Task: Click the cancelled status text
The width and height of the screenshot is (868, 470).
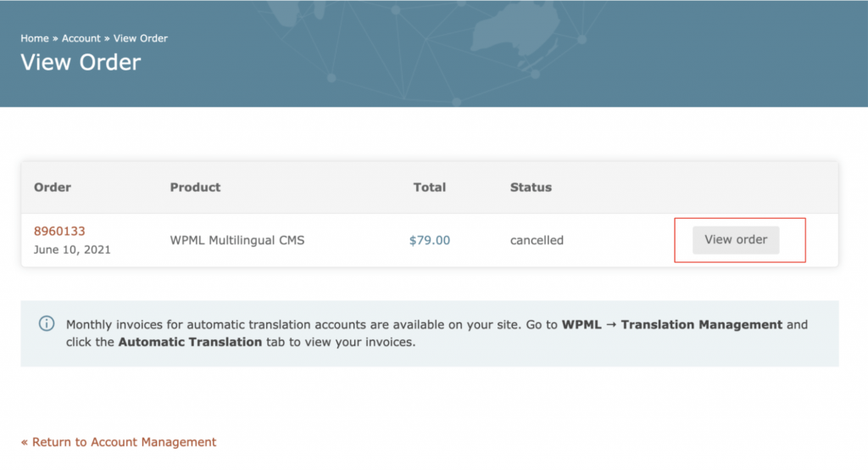Action: point(537,240)
